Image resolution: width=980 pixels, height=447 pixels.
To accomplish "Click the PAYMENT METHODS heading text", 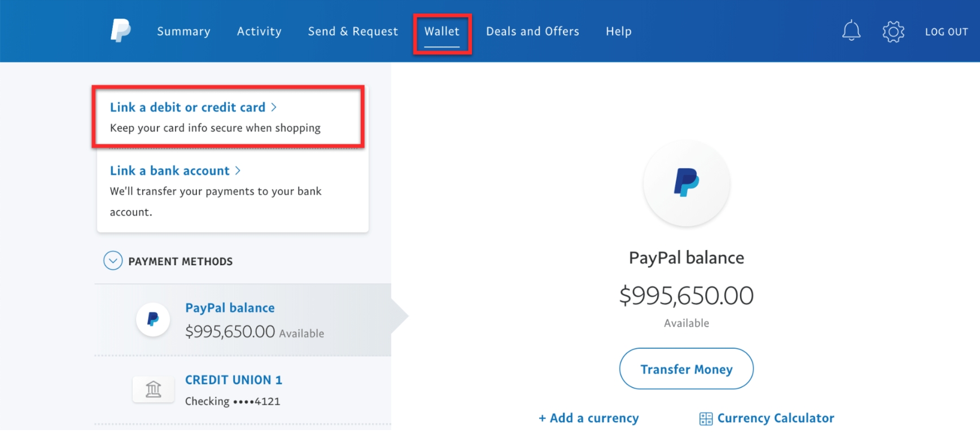I will coord(180,261).
